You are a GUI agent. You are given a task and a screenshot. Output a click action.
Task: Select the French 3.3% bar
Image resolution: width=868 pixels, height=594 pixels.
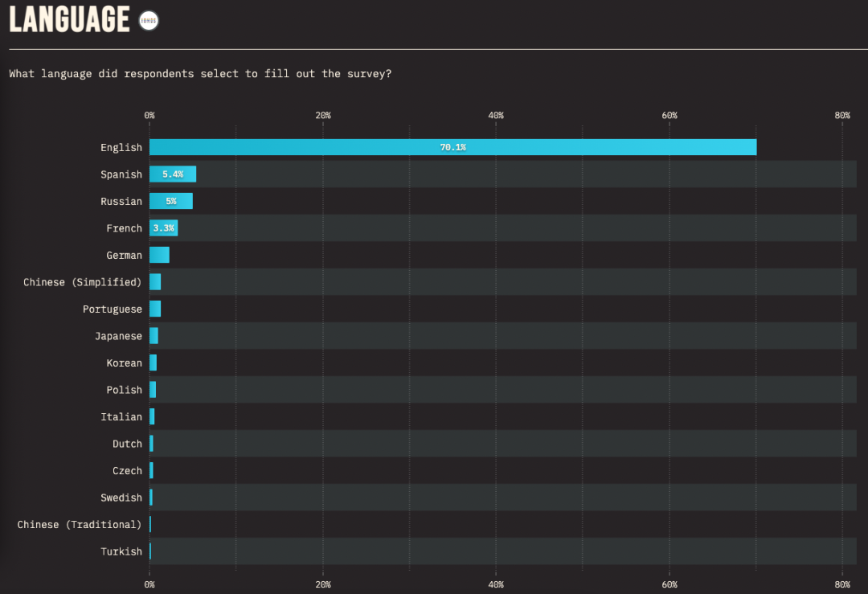pyautogui.click(x=164, y=228)
